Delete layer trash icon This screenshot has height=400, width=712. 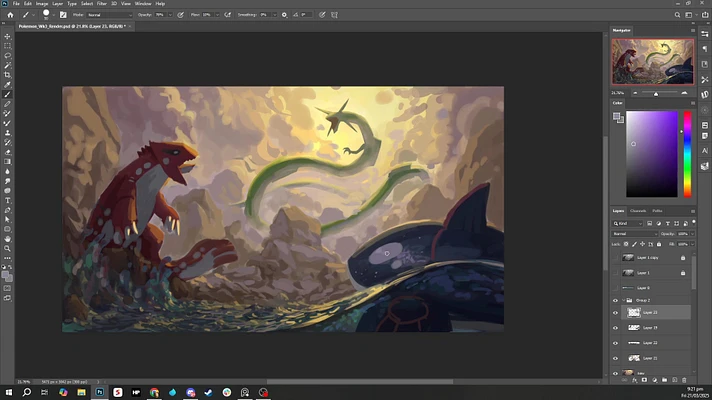(684, 380)
